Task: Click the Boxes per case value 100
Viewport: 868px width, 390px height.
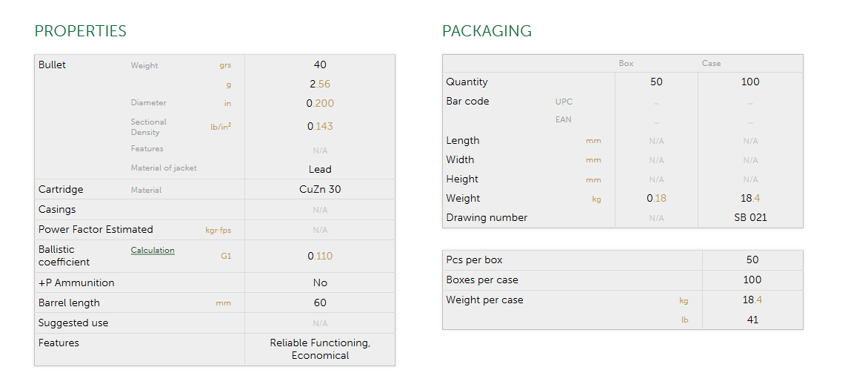Action: [x=752, y=280]
